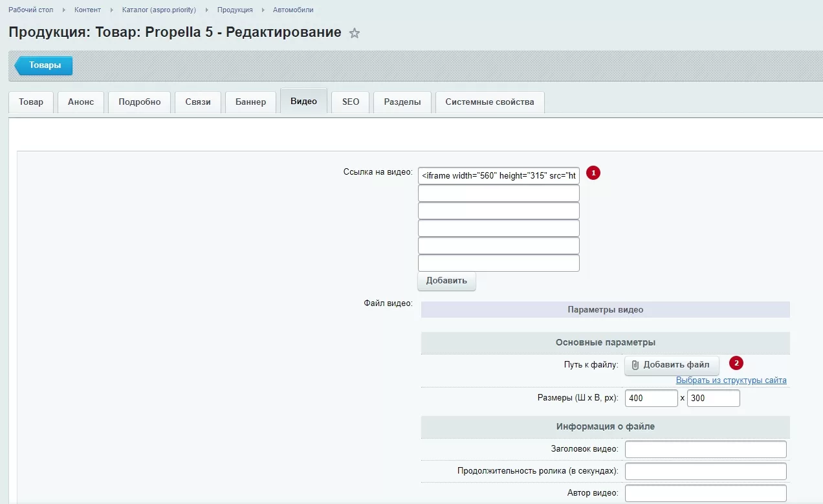Click the Рабочий стол breadcrumb
823x504 pixels.
coord(31,10)
